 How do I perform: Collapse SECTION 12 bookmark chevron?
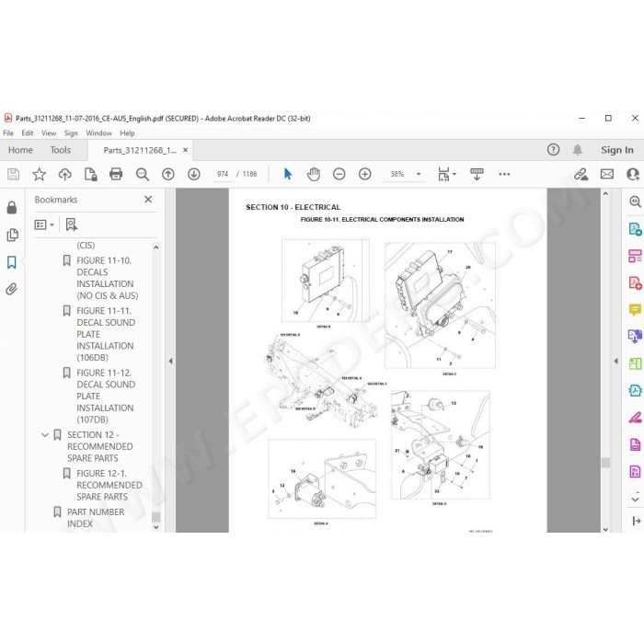pyautogui.click(x=45, y=435)
